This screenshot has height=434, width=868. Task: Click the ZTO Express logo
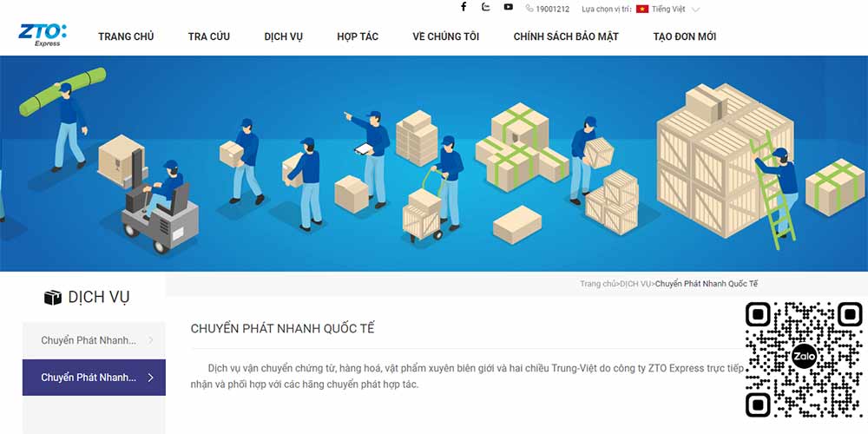click(43, 35)
